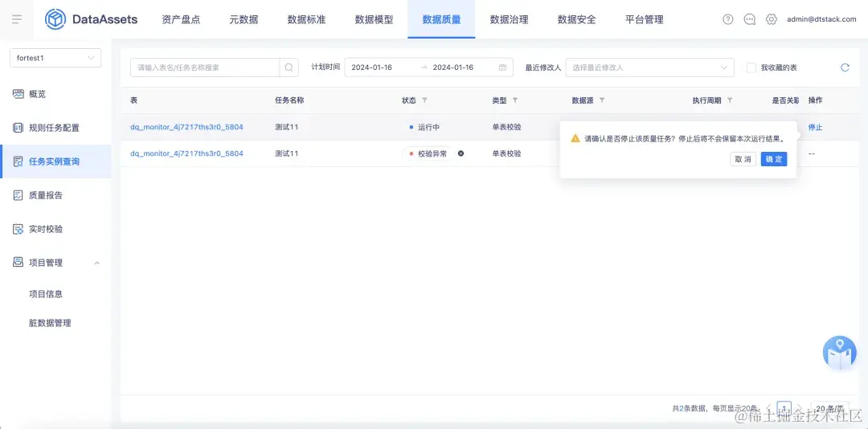Image resolution: width=868 pixels, height=429 pixels.
Task: Click the 概览 sidebar icon
Action: (18, 94)
